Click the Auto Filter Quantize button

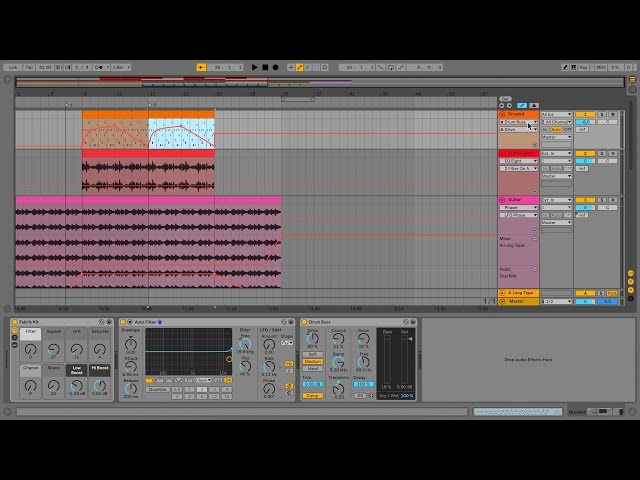point(158,389)
